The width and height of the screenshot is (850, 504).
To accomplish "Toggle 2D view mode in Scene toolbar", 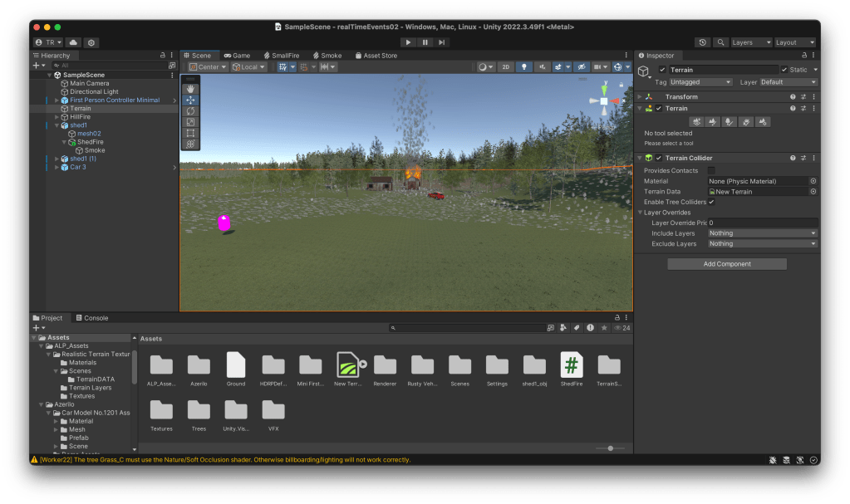I will tap(505, 67).
